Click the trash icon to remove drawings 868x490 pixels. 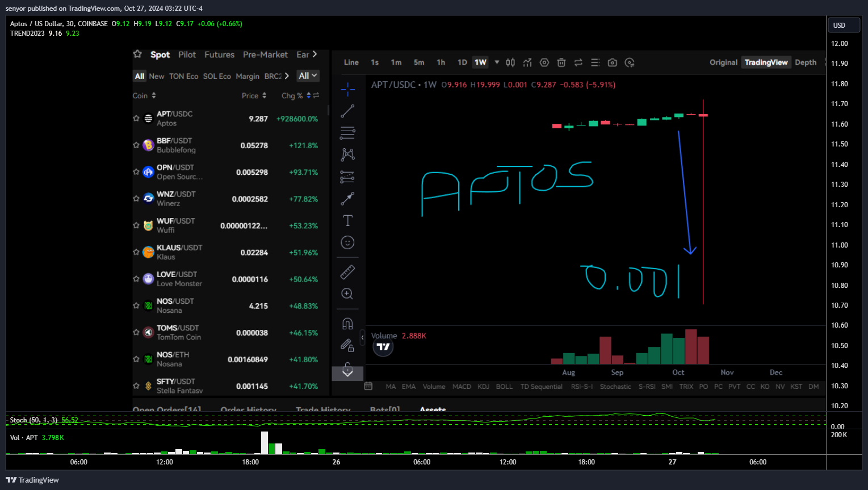coord(561,62)
